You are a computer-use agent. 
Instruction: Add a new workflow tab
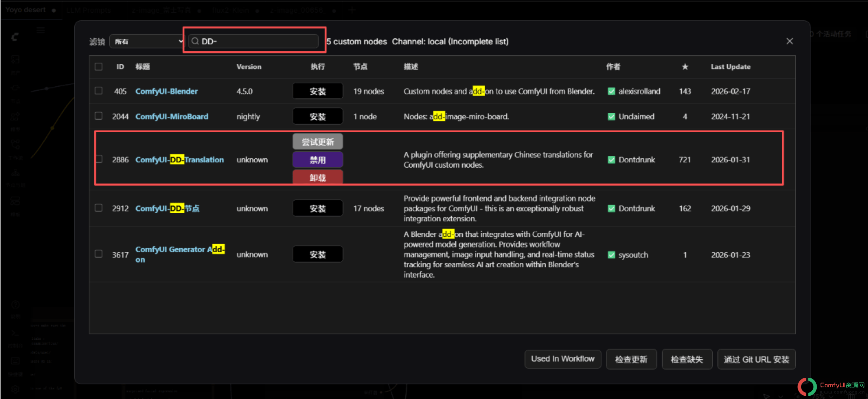pyautogui.click(x=352, y=10)
